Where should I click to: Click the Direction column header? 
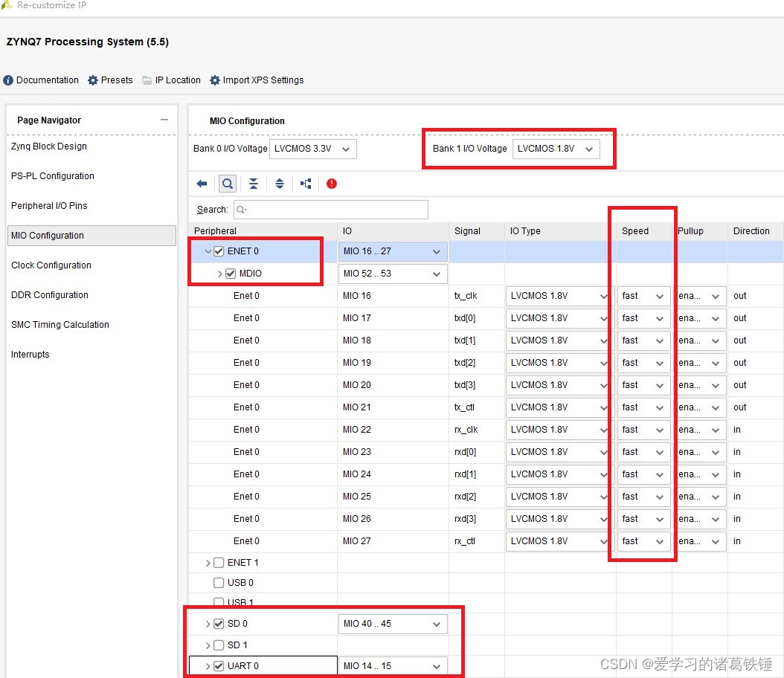pyautogui.click(x=755, y=231)
